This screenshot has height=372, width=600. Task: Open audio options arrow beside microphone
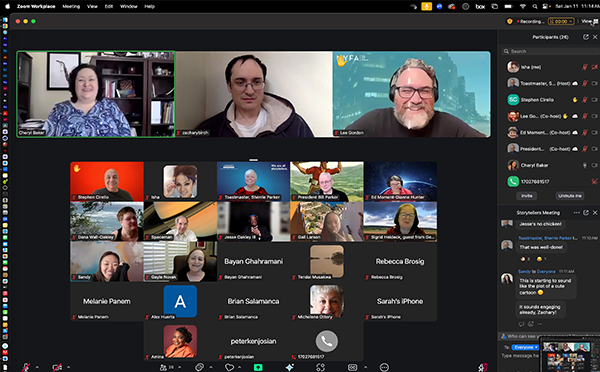[x=37, y=367]
